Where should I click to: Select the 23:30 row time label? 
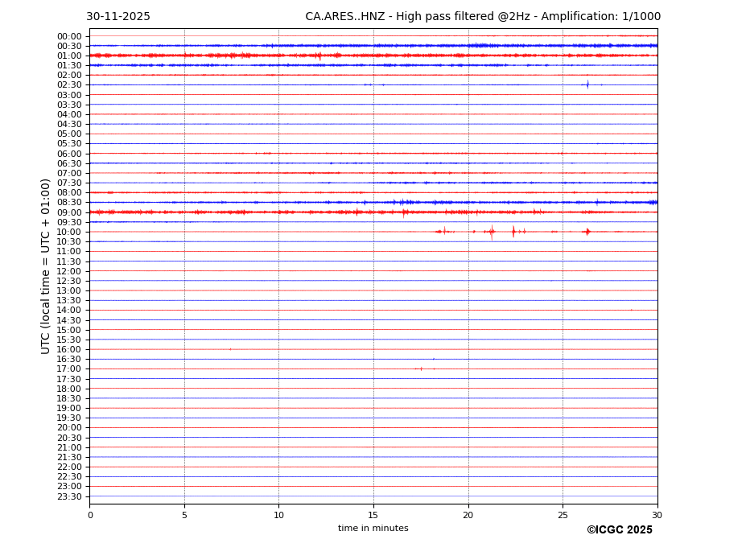point(69,496)
